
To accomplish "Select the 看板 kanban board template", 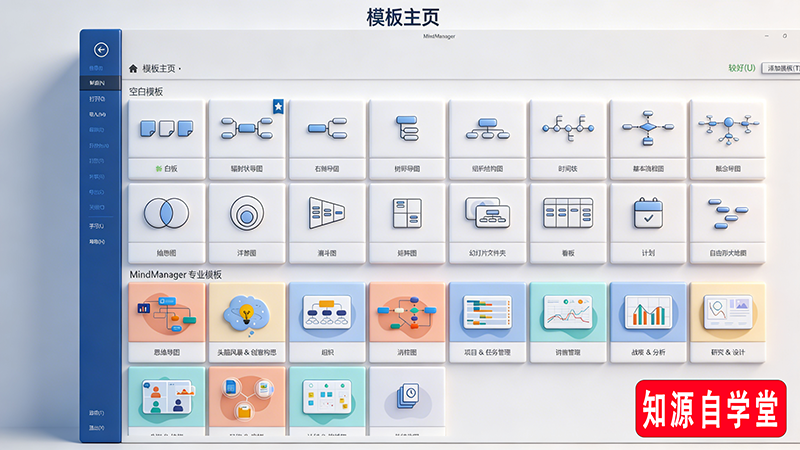I will click(568, 213).
